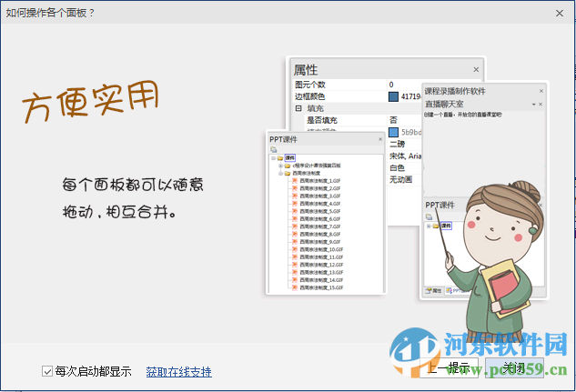Close the 如何操作各个面板 dialog with X
Screen dimensions: 576x392
point(560,14)
